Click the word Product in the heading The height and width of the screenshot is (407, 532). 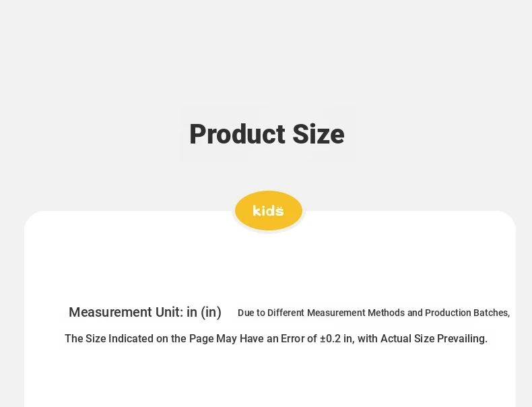(x=238, y=134)
